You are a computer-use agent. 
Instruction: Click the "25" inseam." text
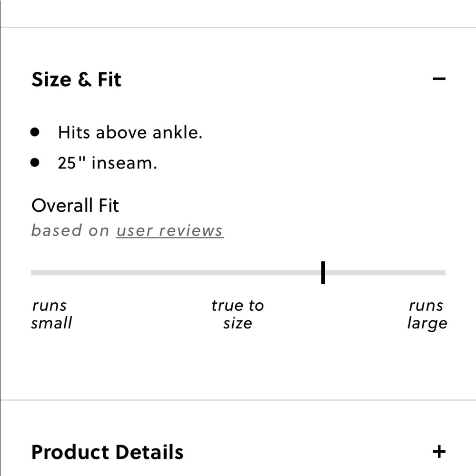(x=107, y=163)
